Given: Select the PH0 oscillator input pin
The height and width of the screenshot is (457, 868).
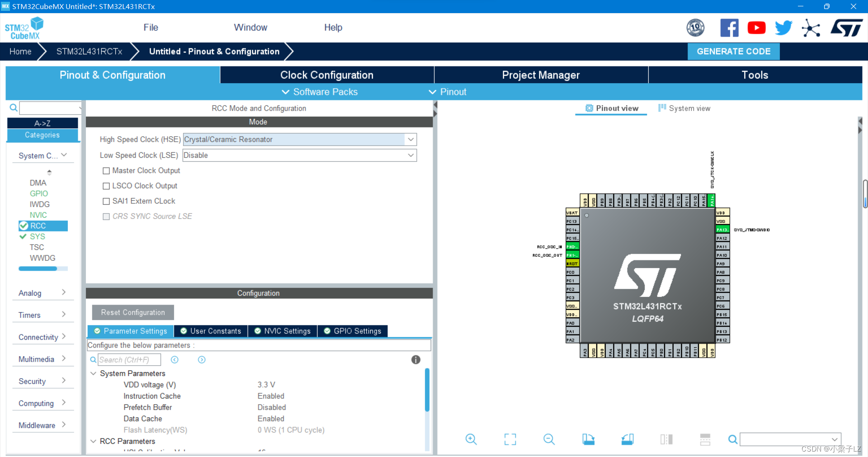Looking at the screenshot, I should pyautogui.click(x=572, y=247).
